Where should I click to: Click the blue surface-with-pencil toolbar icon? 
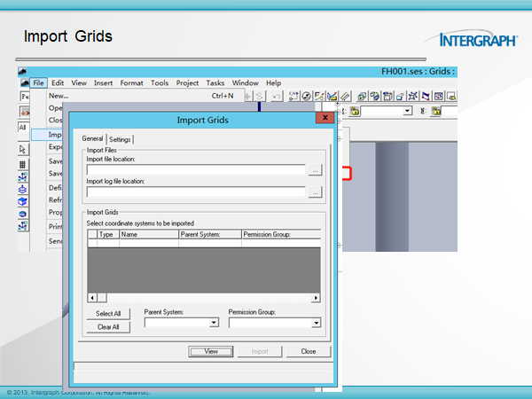click(332, 97)
